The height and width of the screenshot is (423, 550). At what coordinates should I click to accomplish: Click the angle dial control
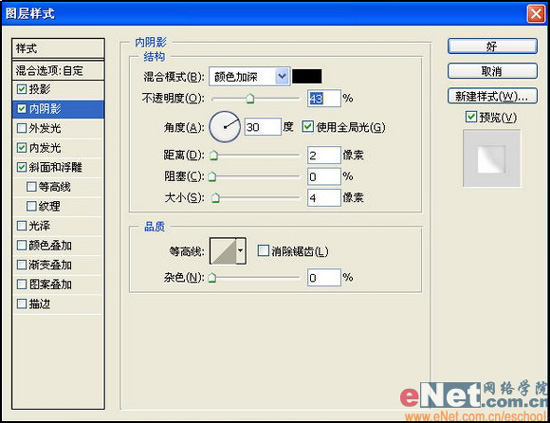tap(225, 127)
